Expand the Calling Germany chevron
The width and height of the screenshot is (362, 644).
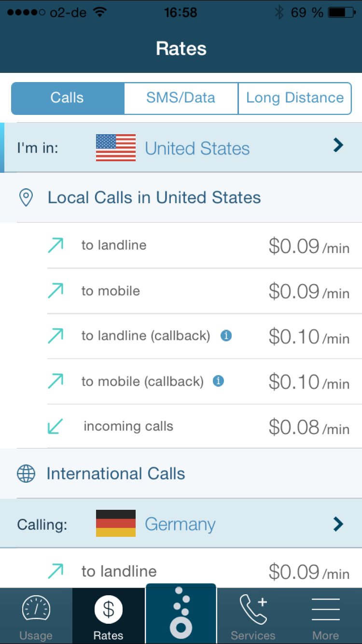click(338, 524)
